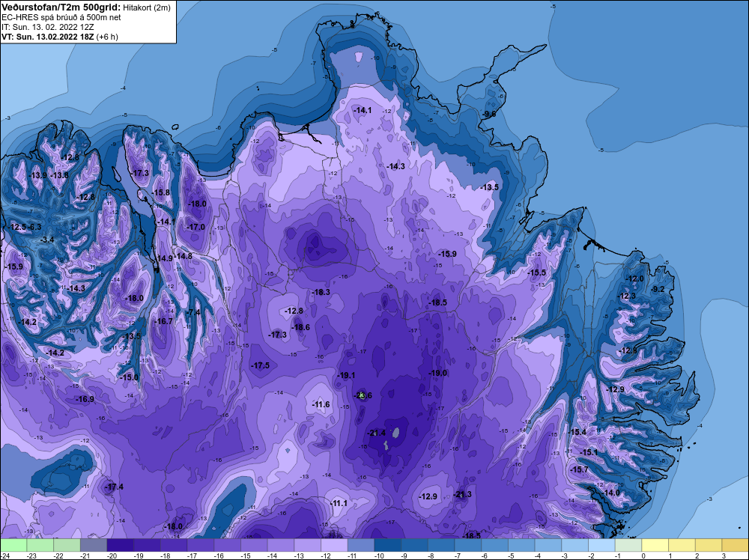This screenshot has width=749, height=560.
Task: Select the '-6.3' temperature reading
Action: 35,227
